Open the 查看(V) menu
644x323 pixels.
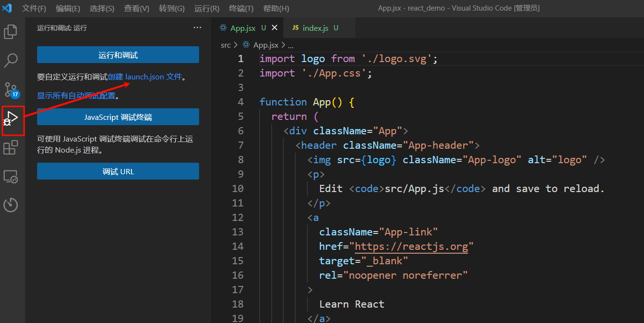click(x=136, y=9)
